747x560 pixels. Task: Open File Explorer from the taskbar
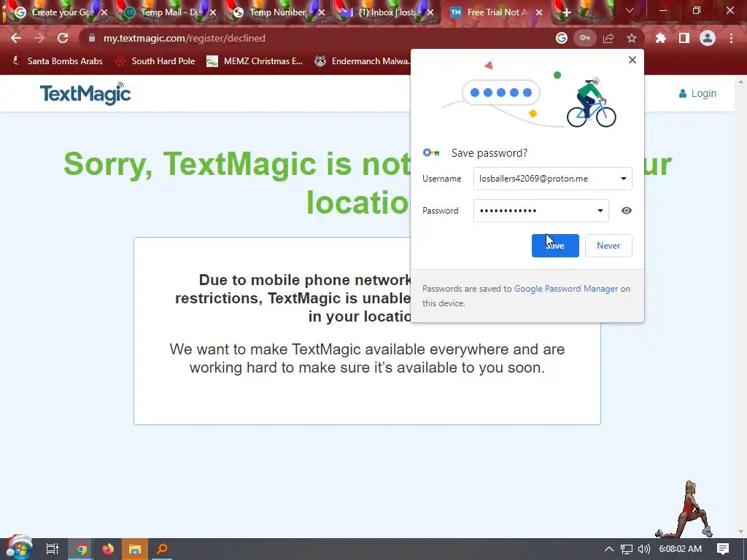135,549
